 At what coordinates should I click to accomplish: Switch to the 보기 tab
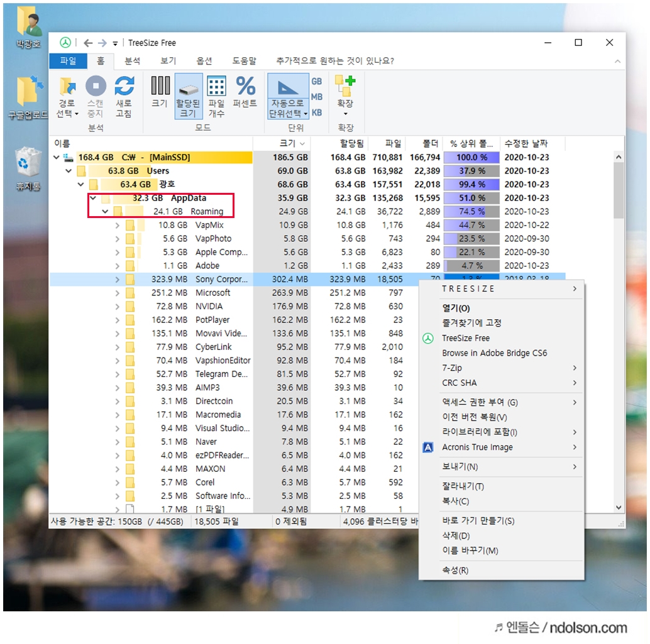click(168, 60)
